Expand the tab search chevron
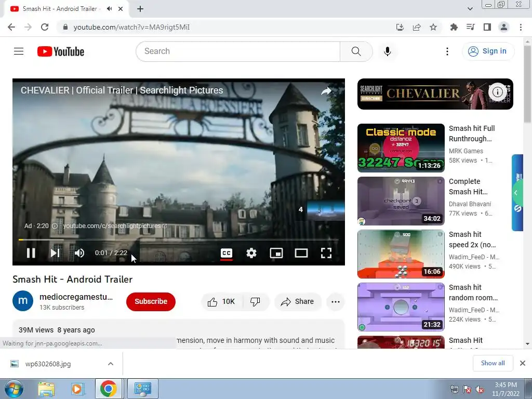The height and width of the screenshot is (399, 532). pyautogui.click(x=470, y=9)
